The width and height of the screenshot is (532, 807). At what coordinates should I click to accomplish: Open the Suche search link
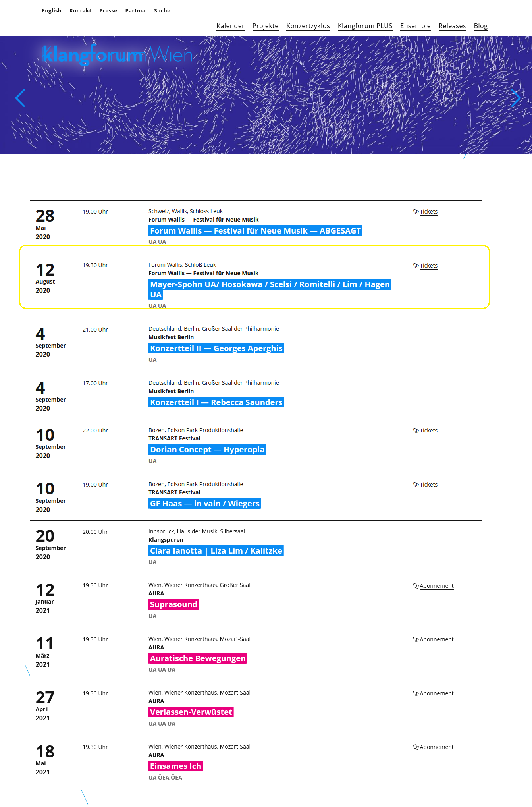click(162, 10)
